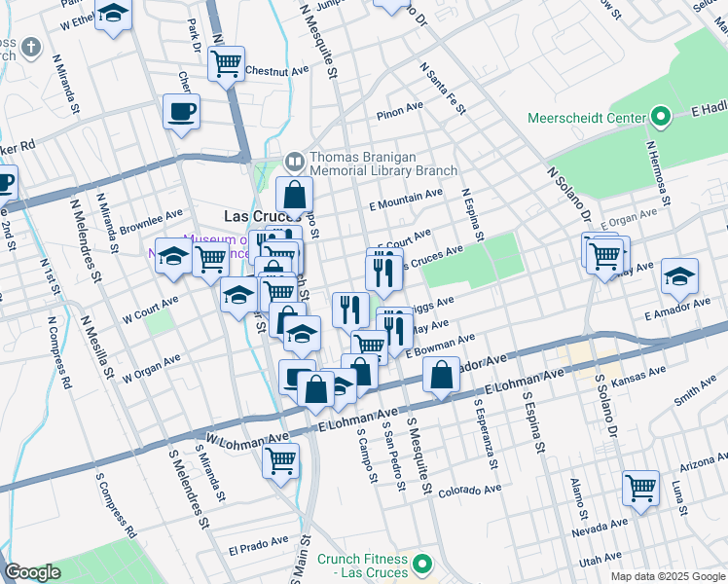Click the graduation cap marker near E Amador Ave
This screenshot has height=584, width=728.
click(x=679, y=276)
